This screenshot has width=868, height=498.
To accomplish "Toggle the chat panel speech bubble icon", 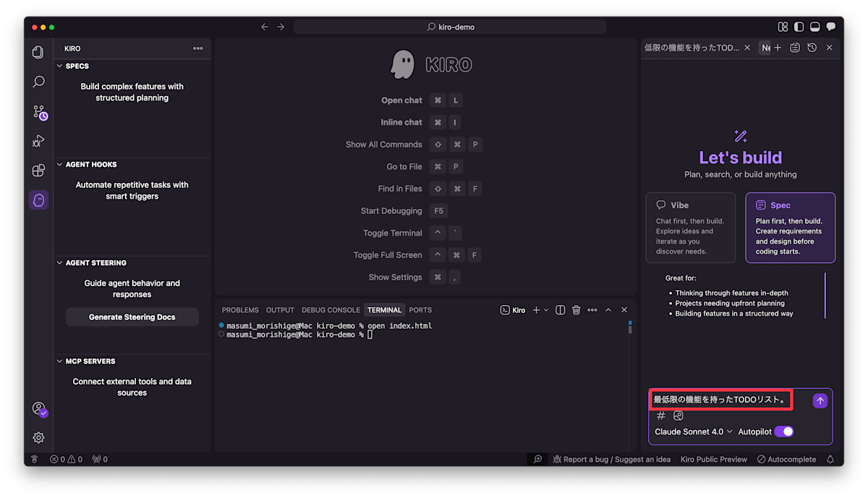I will tap(830, 27).
